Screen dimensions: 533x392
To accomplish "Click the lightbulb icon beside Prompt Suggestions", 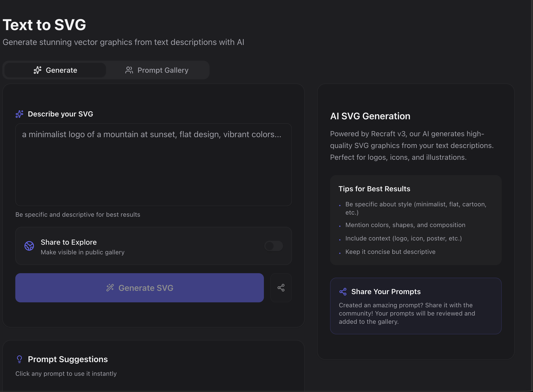I will tap(20, 359).
